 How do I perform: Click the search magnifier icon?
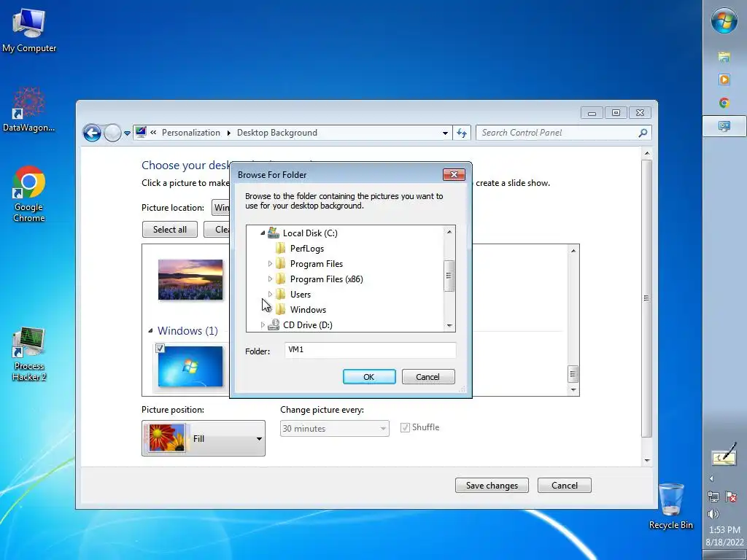click(643, 133)
